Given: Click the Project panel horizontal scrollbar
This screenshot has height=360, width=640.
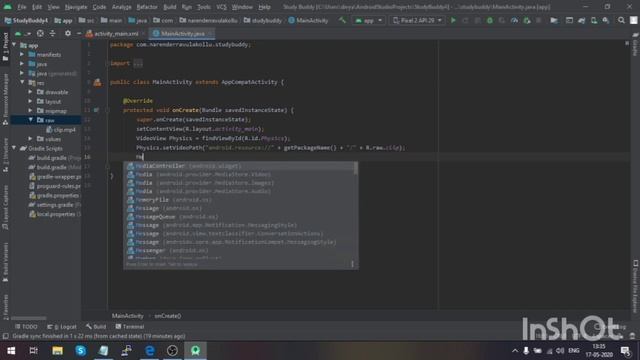Looking at the screenshot, I should click(x=29, y=318).
